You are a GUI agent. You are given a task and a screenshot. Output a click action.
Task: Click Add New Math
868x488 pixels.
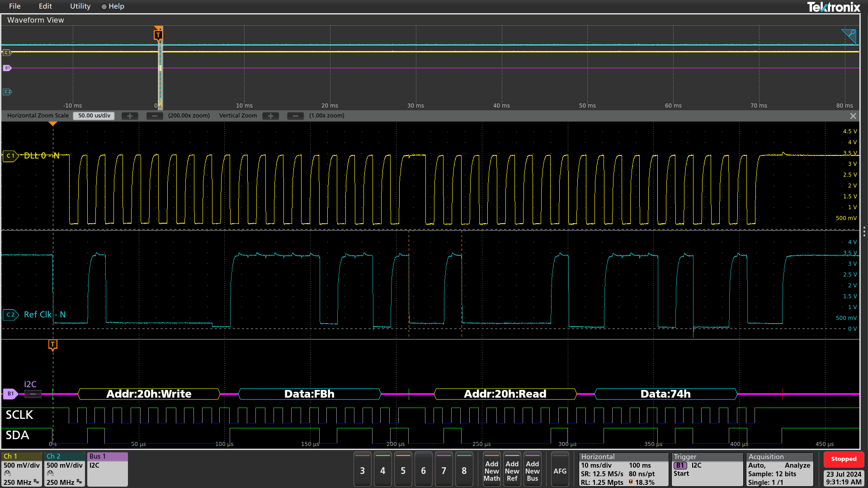[x=491, y=469]
